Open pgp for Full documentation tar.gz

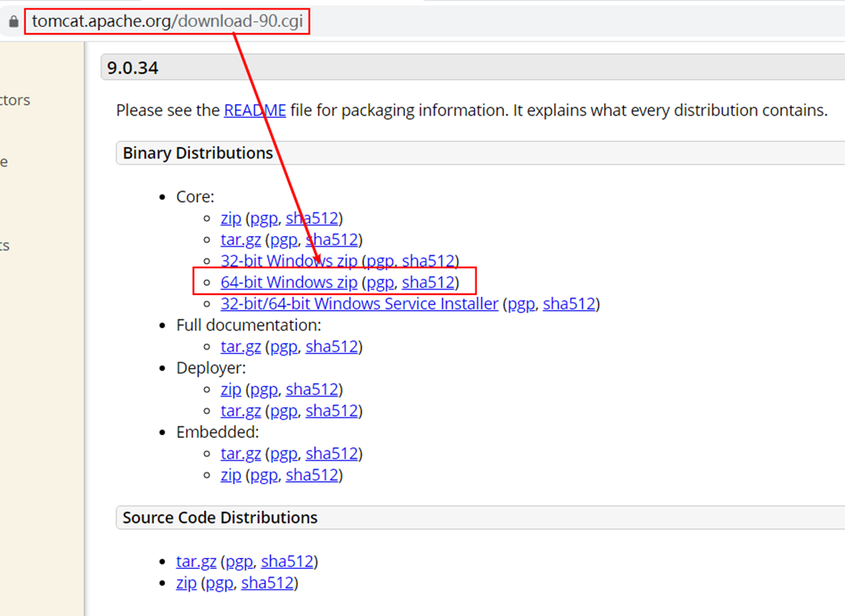click(284, 347)
